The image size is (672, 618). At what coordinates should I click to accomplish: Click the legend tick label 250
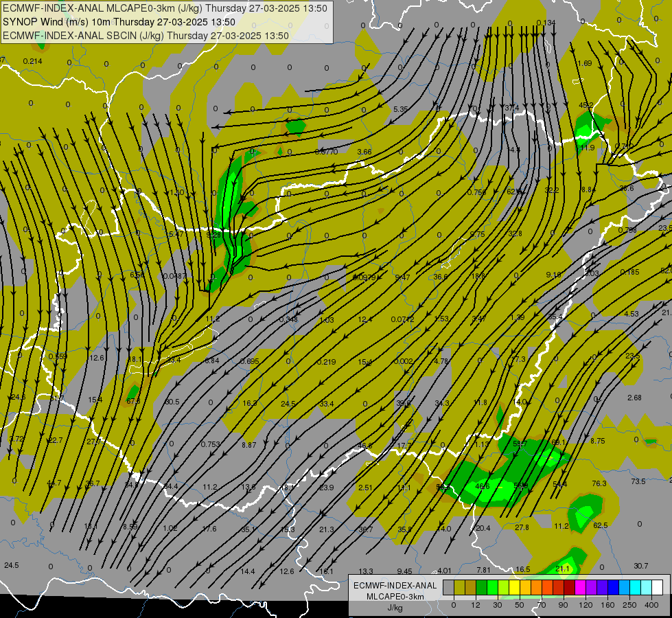pos(629,605)
